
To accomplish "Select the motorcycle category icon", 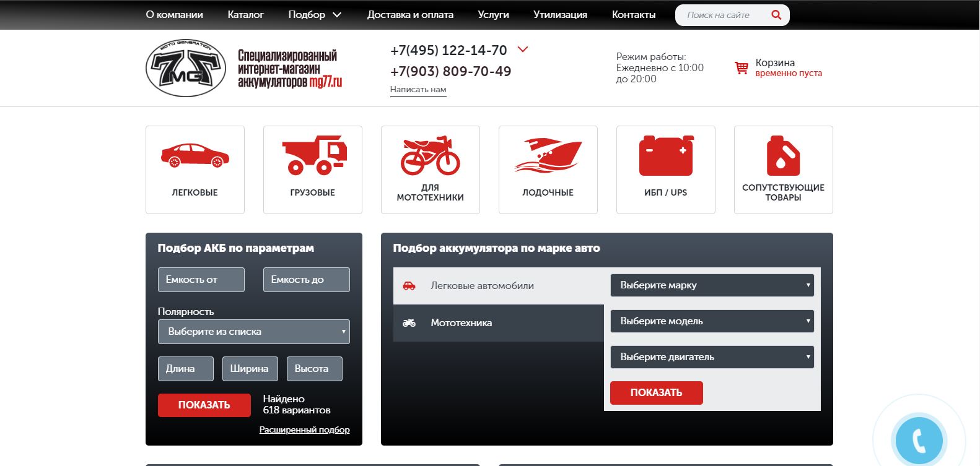I will 431,155.
